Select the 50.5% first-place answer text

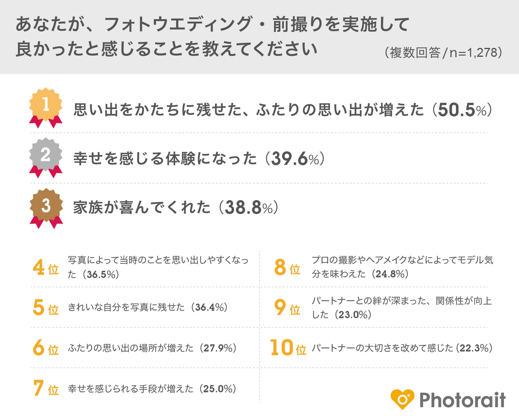coord(283,110)
